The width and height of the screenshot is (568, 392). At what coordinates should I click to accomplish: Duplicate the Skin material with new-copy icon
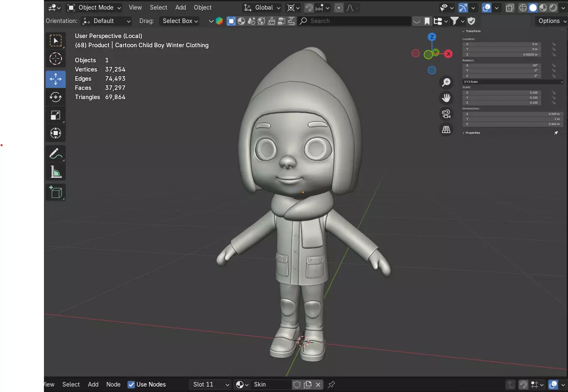pos(308,384)
